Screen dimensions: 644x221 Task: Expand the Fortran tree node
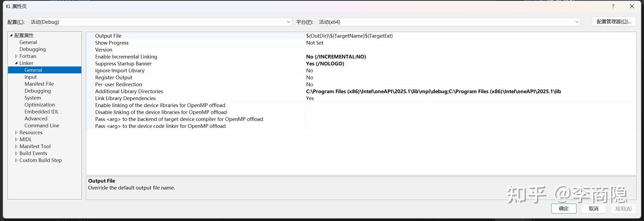tap(16, 56)
